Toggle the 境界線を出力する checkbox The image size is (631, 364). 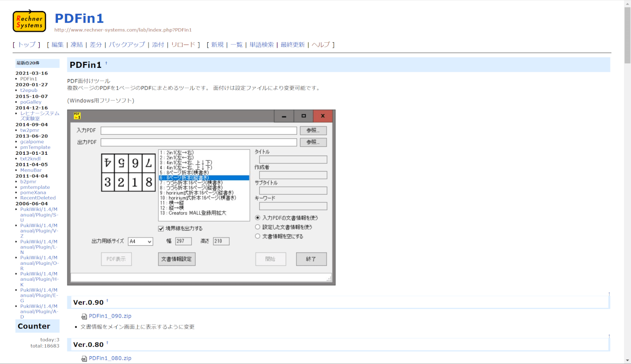tap(161, 228)
